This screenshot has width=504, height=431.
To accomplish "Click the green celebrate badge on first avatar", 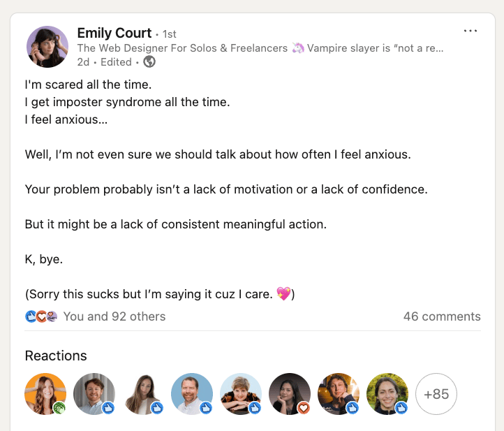I will pos(60,408).
